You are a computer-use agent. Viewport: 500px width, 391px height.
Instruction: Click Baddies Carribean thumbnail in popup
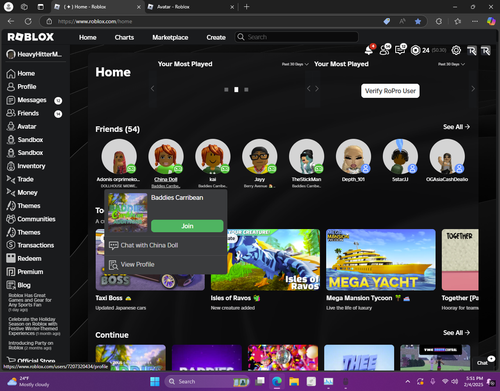tap(128, 212)
